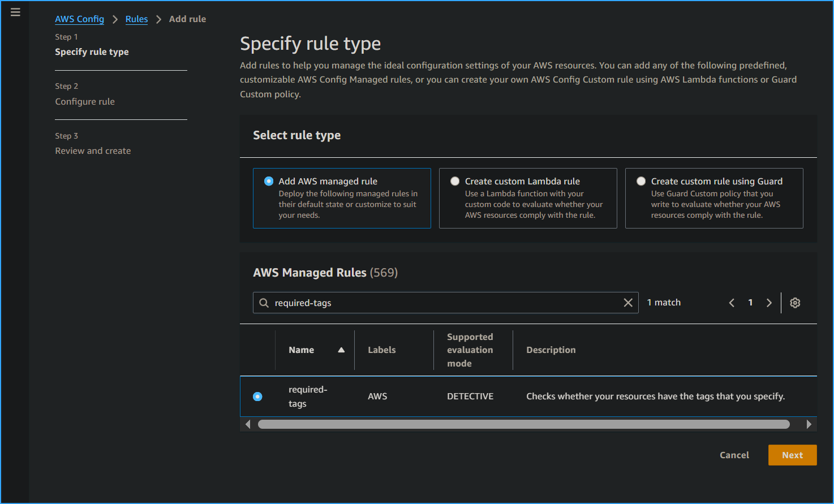
Task: Navigate to the Rules breadcrumb link
Action: [x=136, y=19]
